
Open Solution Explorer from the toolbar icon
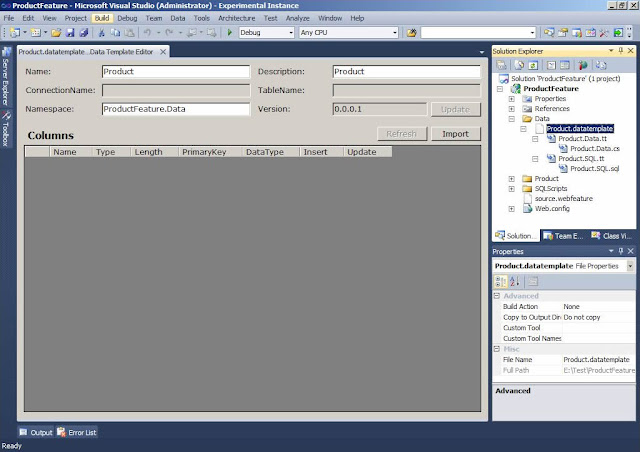point(549,33)
